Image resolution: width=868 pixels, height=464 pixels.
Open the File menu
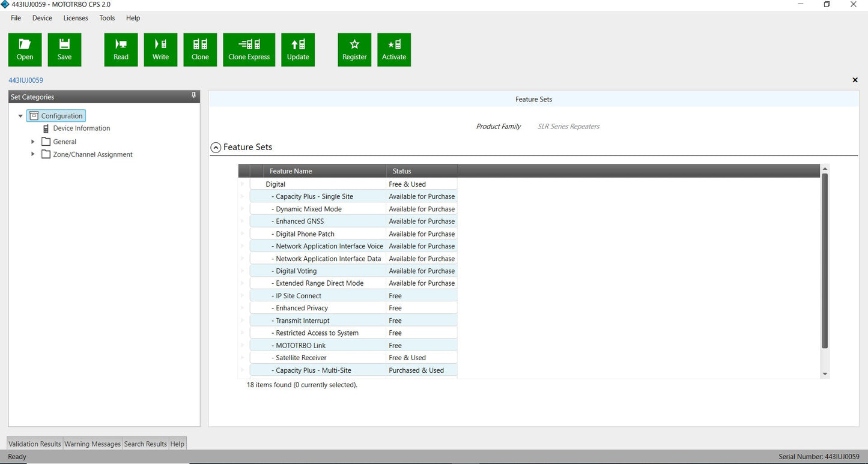pos(16,18)
